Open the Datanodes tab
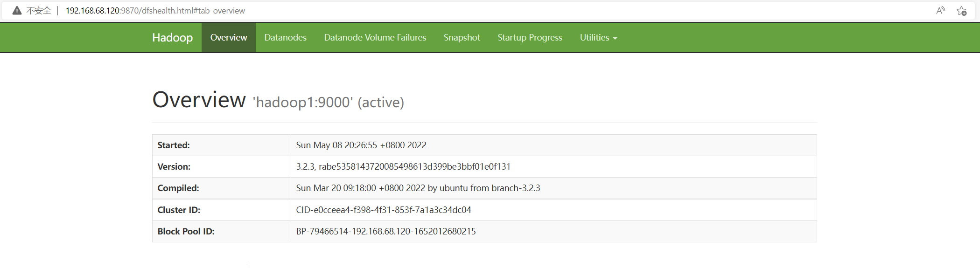 285,37
